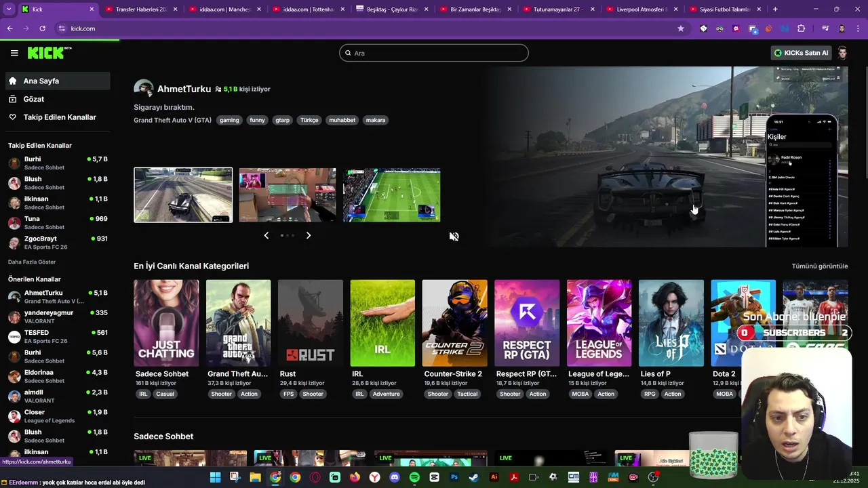Open Rust category card
The height and width of the screenshot is (488, 868).
point(311,323)
